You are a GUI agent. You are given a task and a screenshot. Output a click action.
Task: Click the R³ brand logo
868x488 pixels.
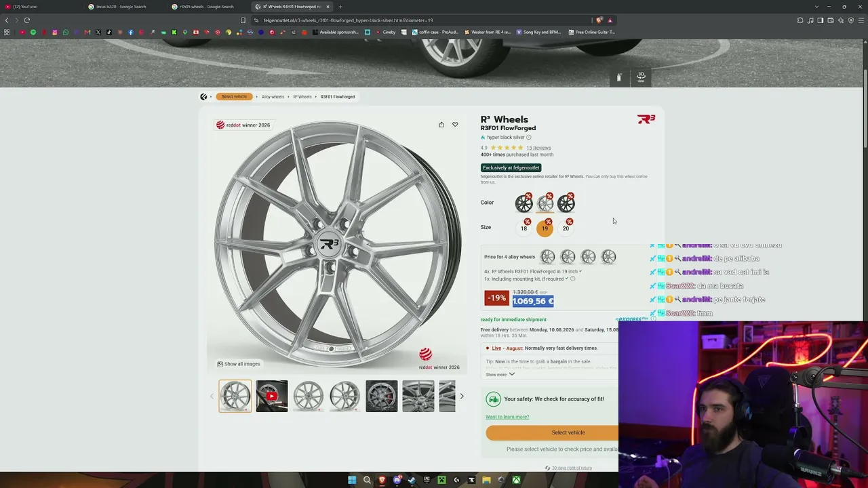point(646,119)
